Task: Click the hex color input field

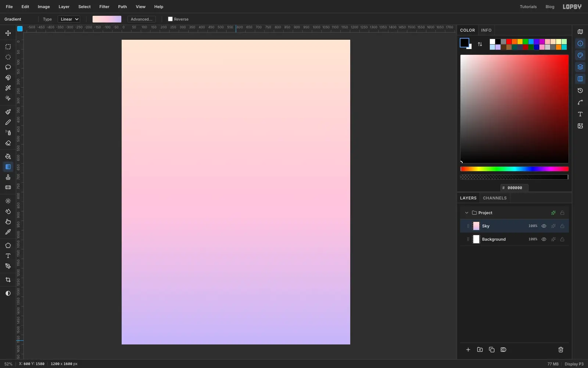Action: pyautogui.click(x=514, y=188)
